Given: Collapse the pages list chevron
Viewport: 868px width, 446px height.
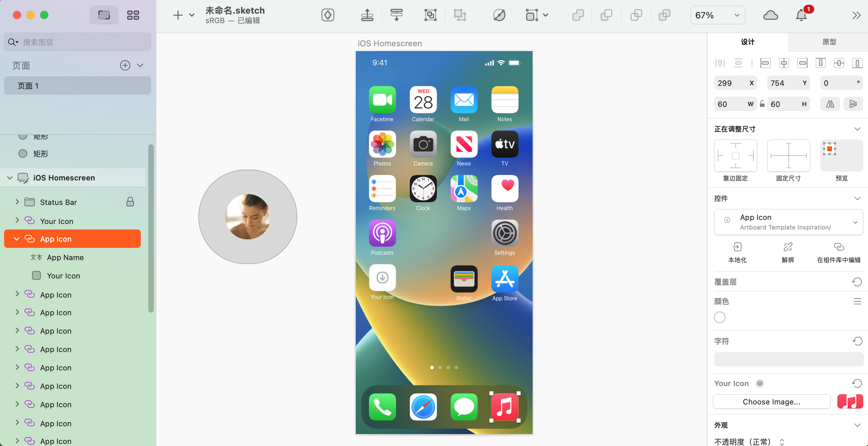Looking at the screenshot, I should pos(140,65).
